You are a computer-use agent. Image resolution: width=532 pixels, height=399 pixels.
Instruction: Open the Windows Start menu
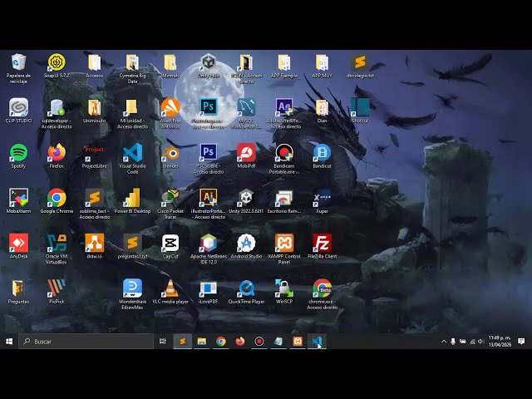coord(9,342)
